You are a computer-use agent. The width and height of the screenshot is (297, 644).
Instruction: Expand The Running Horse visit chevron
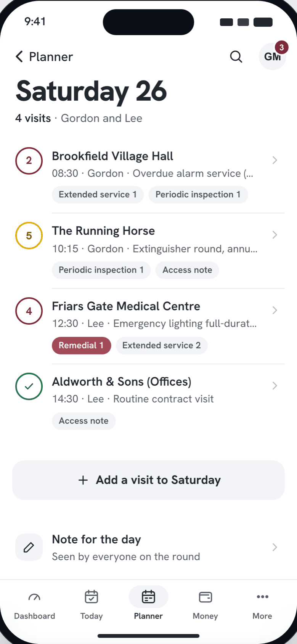point(275,235)
